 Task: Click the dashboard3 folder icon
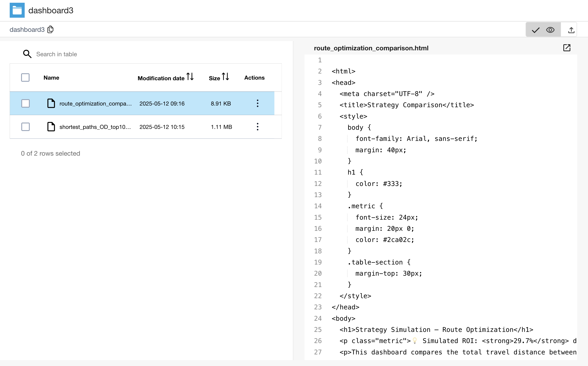click(x=17, y=10)
